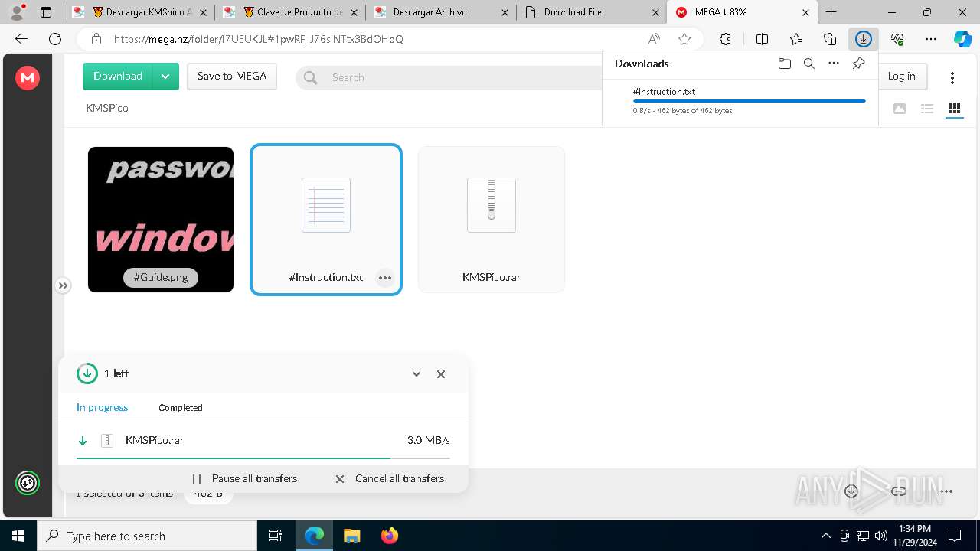
Task: Search downloads using magnifier icon in popup
Action: click(x=809, y=64)
